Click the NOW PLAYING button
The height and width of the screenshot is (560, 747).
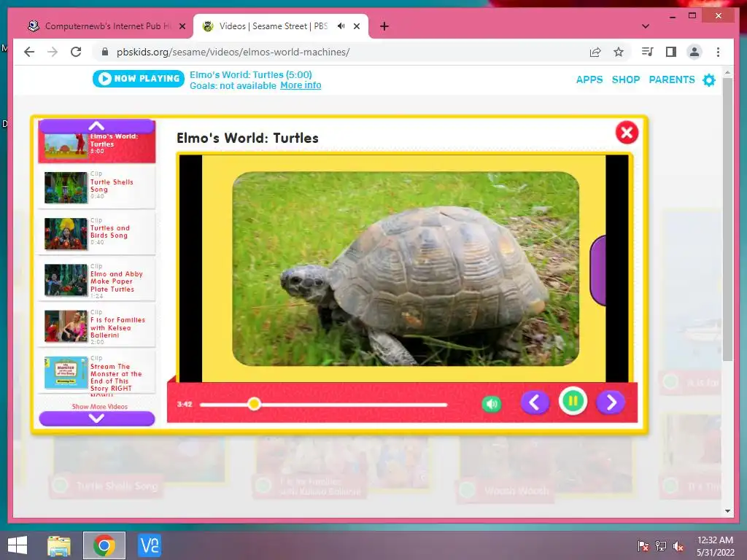(x=139, y=79)
